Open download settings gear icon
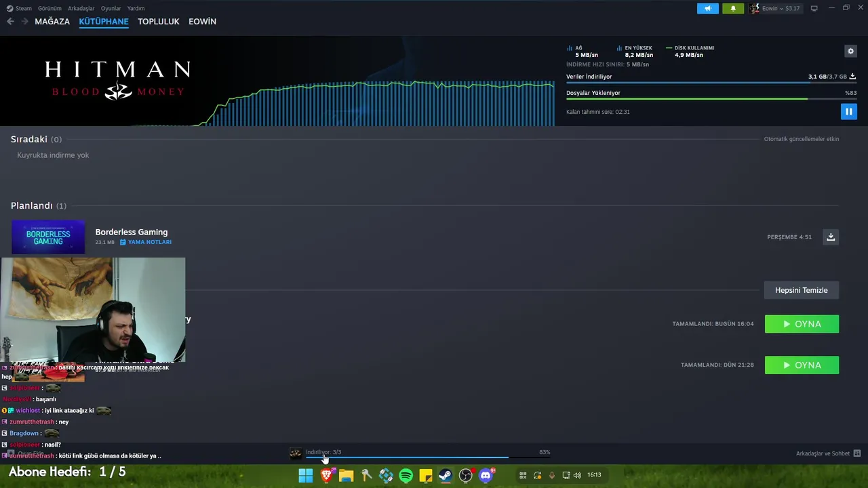 coord(850,51)
